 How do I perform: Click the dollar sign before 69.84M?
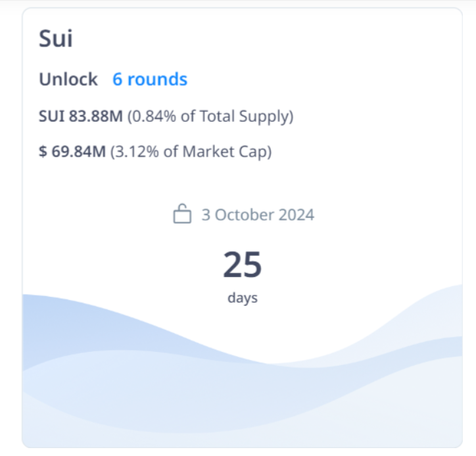click(x=43, y=151)
